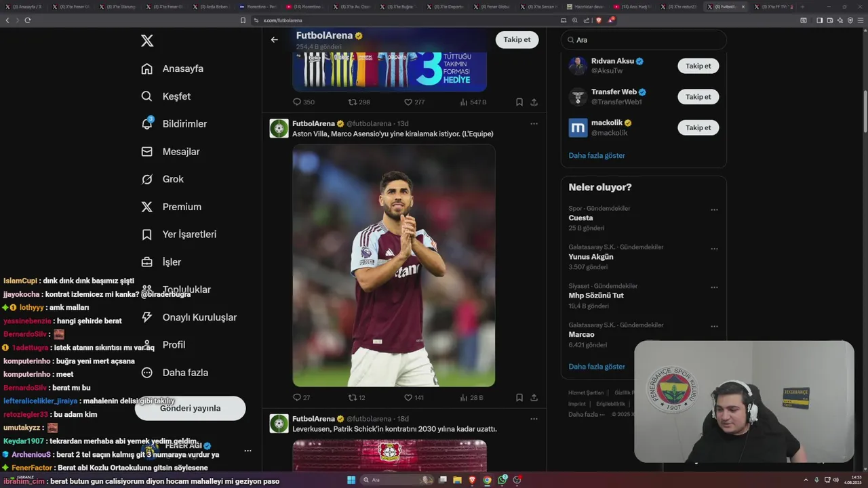Open Grok from the sidebar
Image resolution: width=868 pixels, height=488 pixels.
coord(162,179)
